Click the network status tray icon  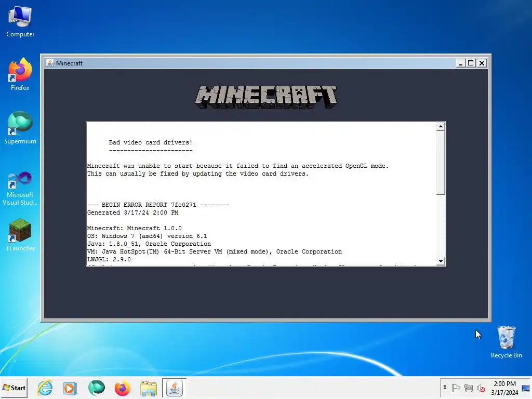point(469,388)
